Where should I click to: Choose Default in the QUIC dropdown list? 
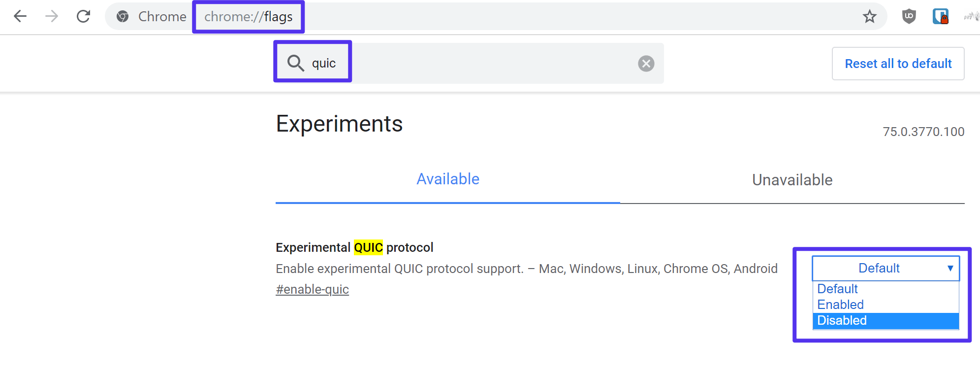click(x=837, y=289)
